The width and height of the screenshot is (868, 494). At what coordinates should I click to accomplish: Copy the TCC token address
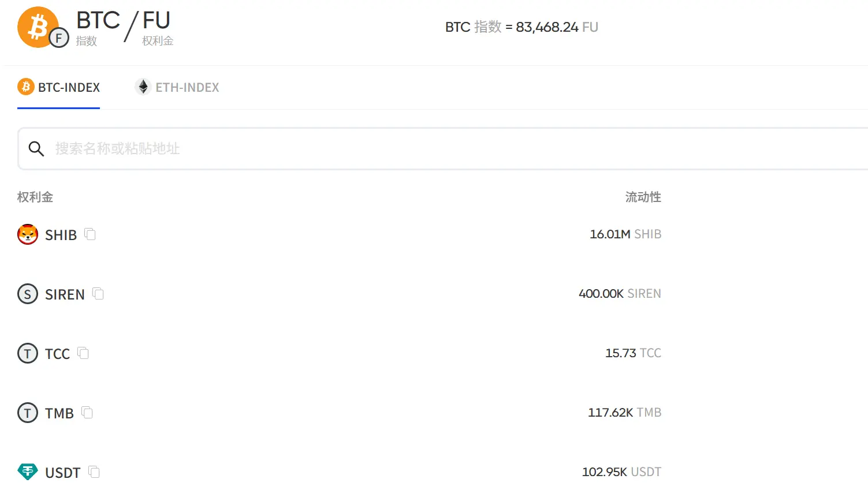tap(83, 353)
